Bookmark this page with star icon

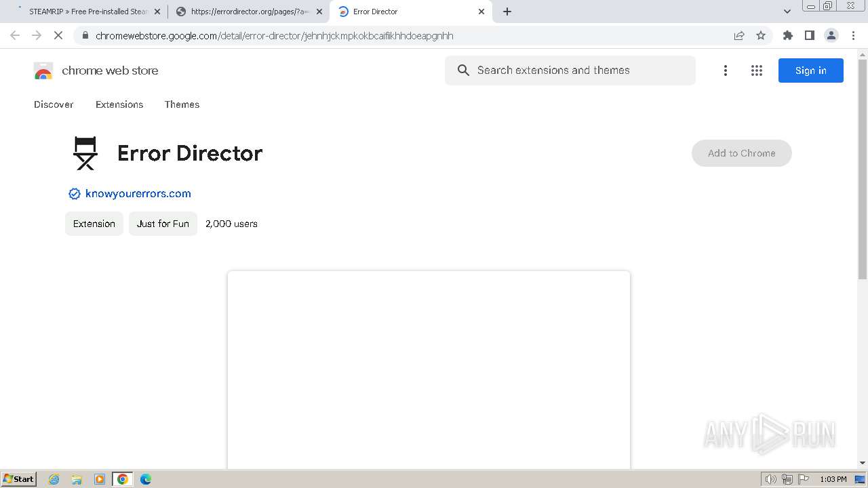click(x=761, y=35)
